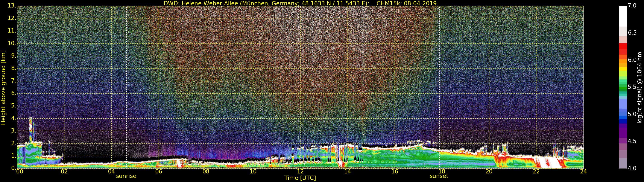Click the y-axis tick label "1."
Viewport: 644px width, 182px height.
14,156
